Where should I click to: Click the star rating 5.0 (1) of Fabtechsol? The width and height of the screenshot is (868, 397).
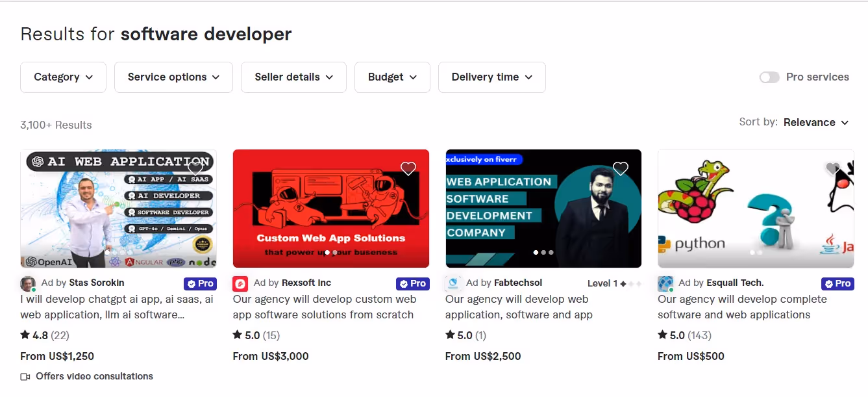click(465, 335)
